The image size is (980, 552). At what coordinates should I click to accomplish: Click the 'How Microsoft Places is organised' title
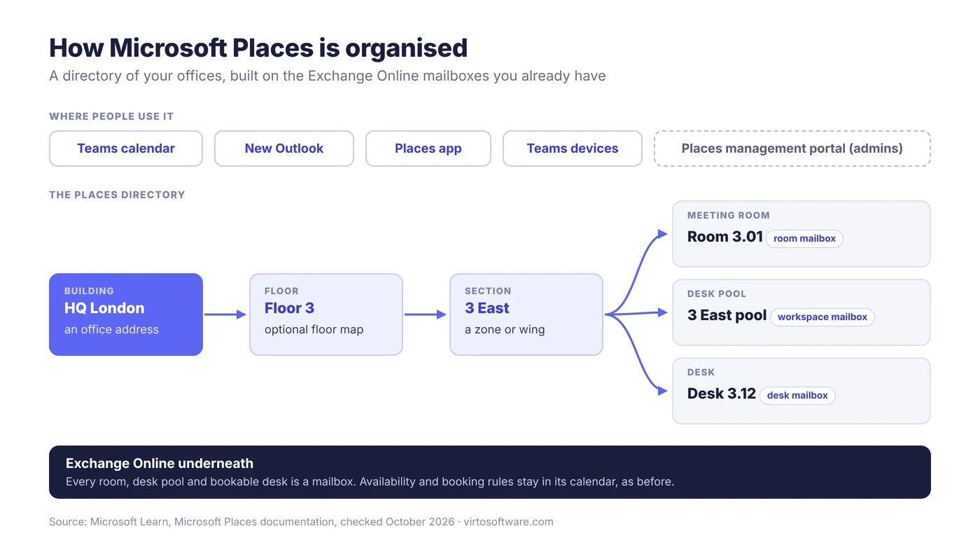pyautogui.click(x=258, y=48)
